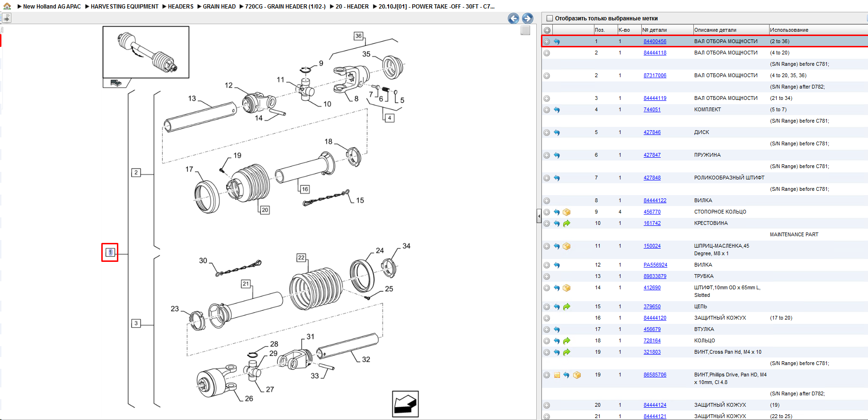Click the home icon in breadcrumb
This screenshot has width=868, height=420.
(7, 6)
